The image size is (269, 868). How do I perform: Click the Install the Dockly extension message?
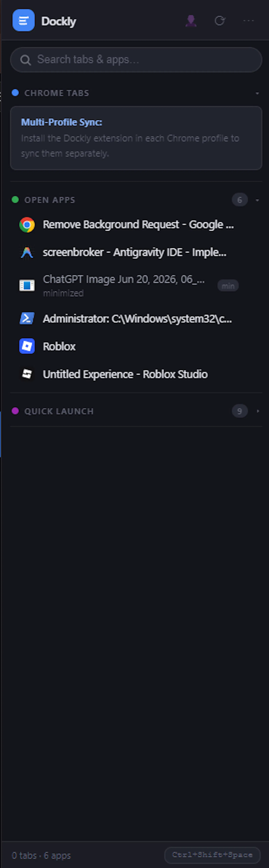coord(130,146)
